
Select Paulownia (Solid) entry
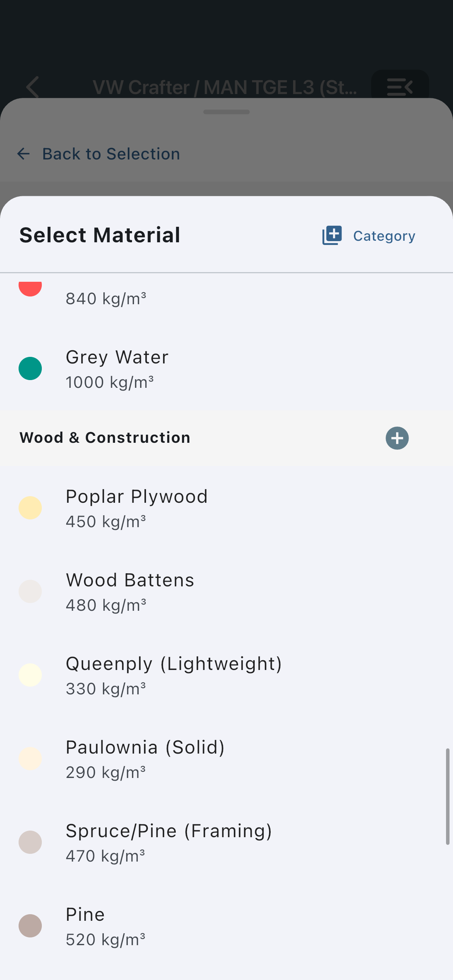pos(226,759)
